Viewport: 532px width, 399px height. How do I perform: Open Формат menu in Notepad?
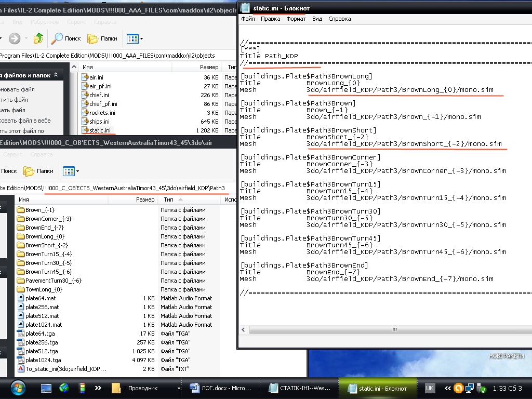296,19
